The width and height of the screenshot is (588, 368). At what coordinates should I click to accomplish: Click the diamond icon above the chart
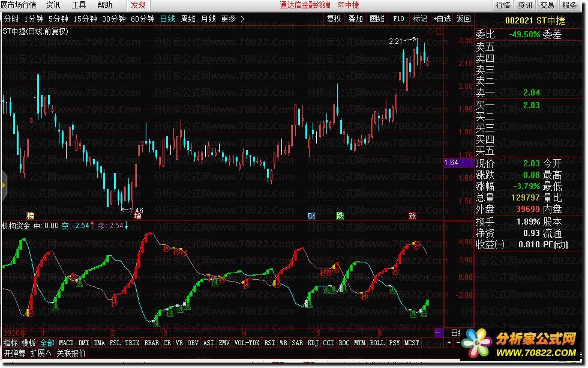pyautogui.click(x=431, y=31)
